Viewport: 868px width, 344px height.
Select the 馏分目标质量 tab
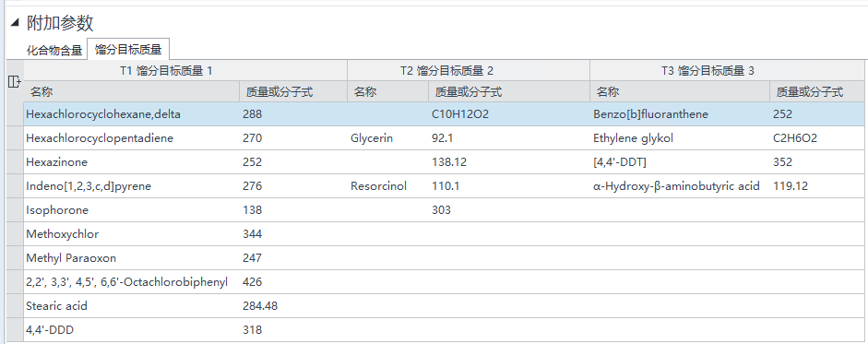coord(128,49)
